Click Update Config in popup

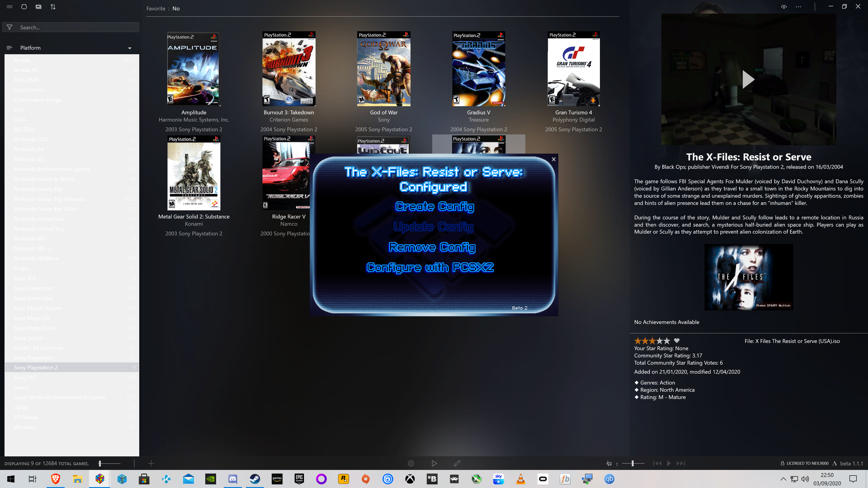click(434, 227)
